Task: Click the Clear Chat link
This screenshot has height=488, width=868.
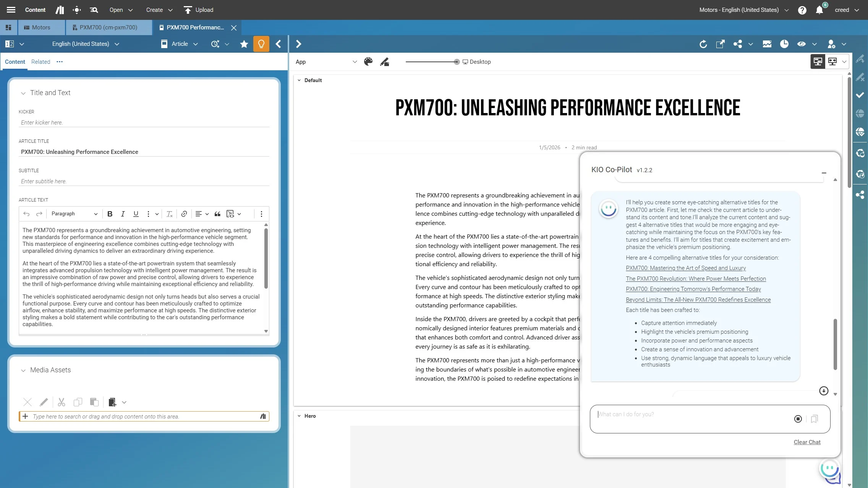Action: point(807,442)
